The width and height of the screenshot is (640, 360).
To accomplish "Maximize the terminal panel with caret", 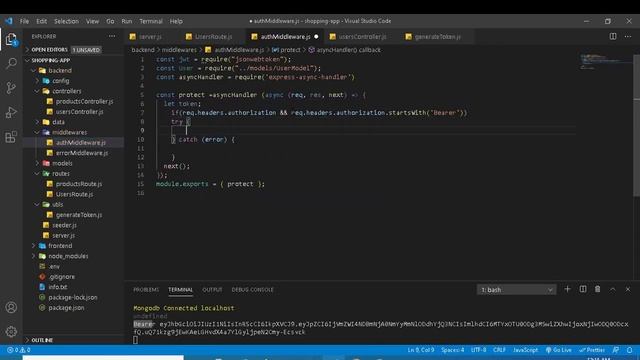I will click(x=613, y=289).
